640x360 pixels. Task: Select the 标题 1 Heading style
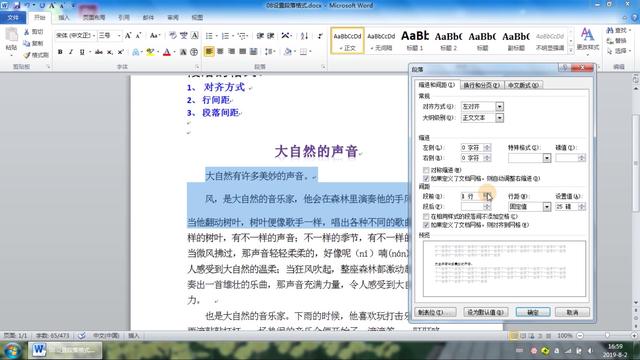coord(415,40)
